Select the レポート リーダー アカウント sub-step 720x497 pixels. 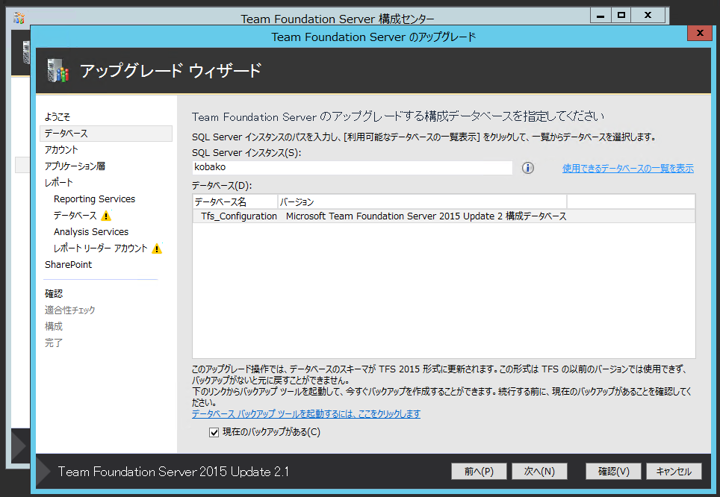click(x=101, y=248)
